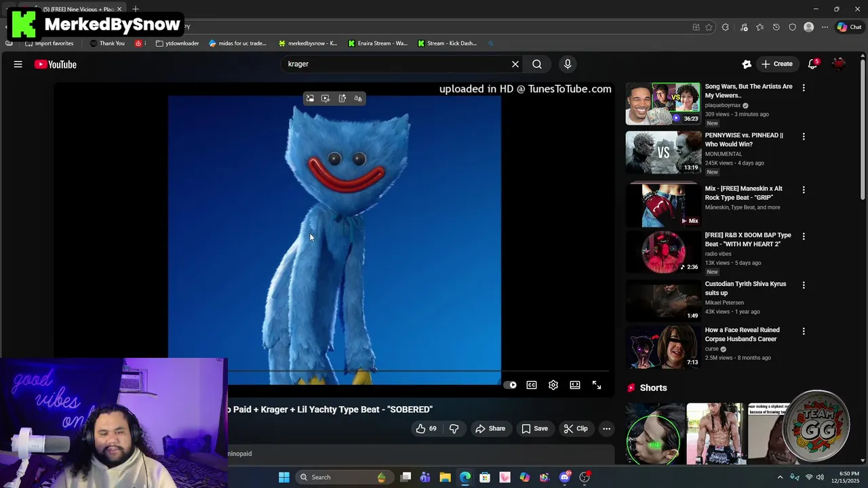Open 'merkedbysnow - K...' bookmark
868x488 pixels.
[x=308, y=43]
